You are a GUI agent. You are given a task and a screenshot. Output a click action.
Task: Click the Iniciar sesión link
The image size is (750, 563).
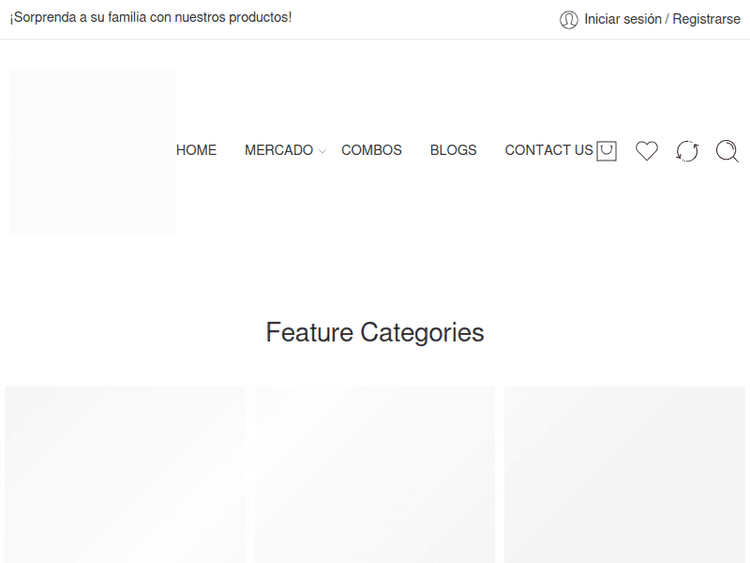pyautogui.click(x=622, y=19)
